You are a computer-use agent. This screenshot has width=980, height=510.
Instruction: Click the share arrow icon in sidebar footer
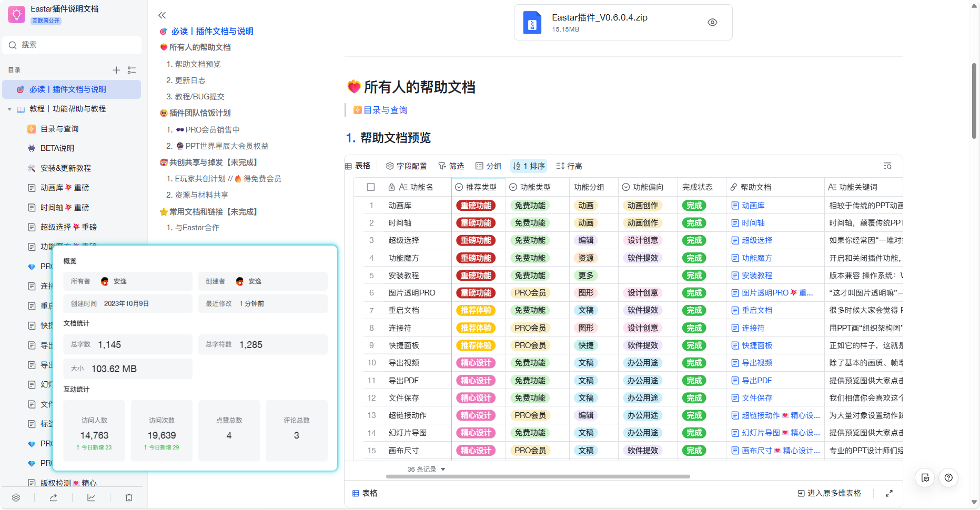click(x=53, y=497)
